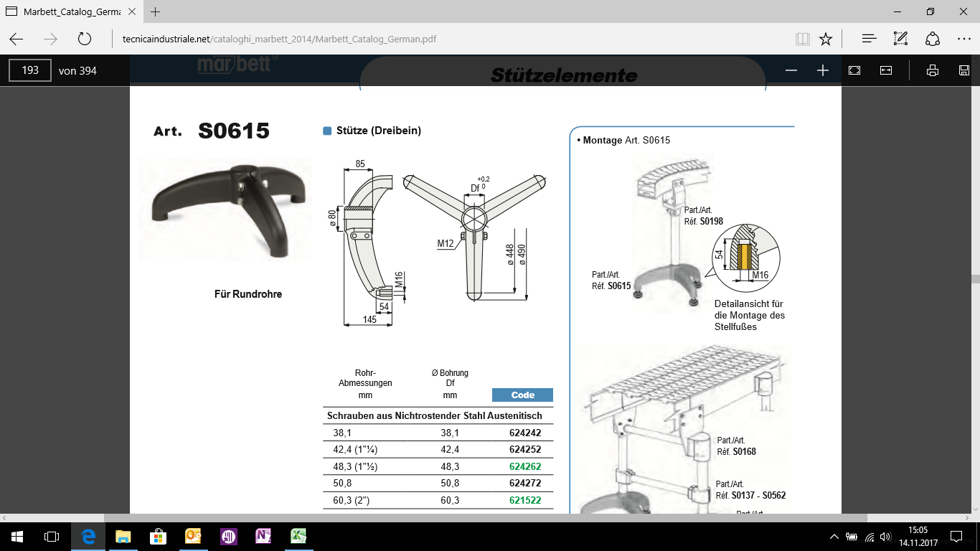Select the Marbett_Catalog_German browser tab
The height and width of the screenshot is (551, 980).
pyautogui.click(x=70, y=11)
